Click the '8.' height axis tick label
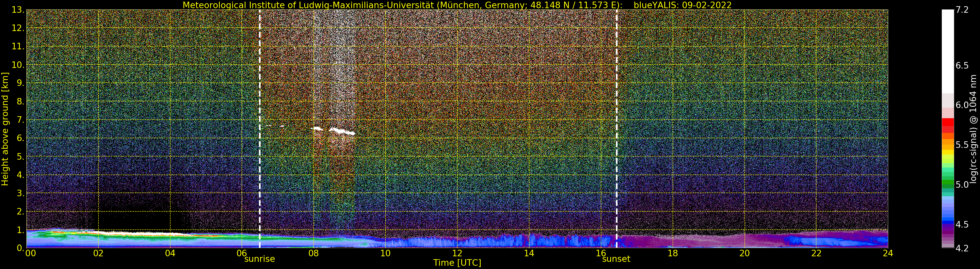 click(x=20, y=102)
